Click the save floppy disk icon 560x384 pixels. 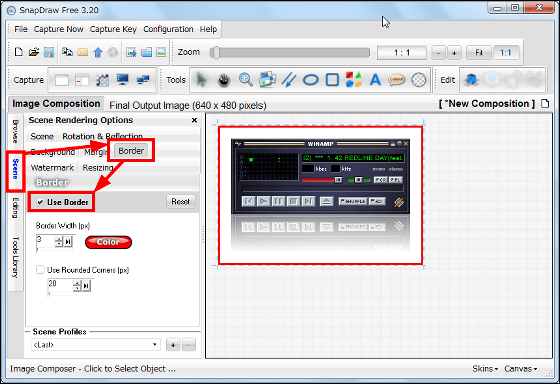click(49, 53)
